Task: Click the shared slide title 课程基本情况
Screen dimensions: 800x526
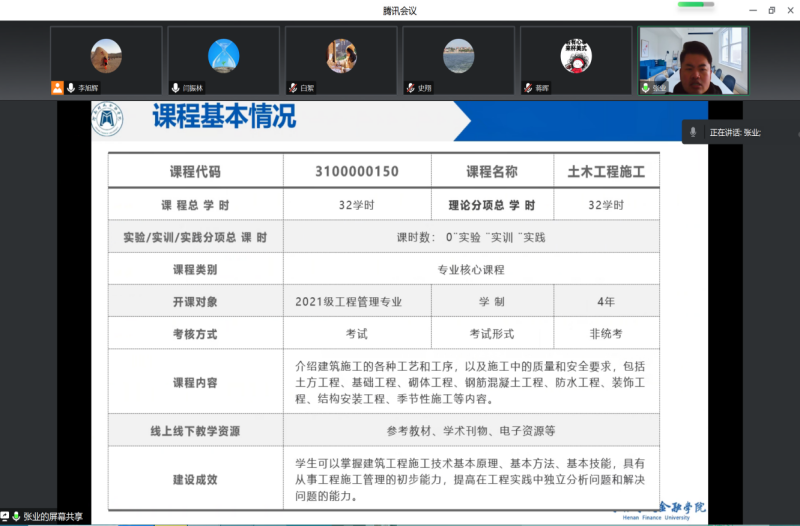Action: coord(224,117)
